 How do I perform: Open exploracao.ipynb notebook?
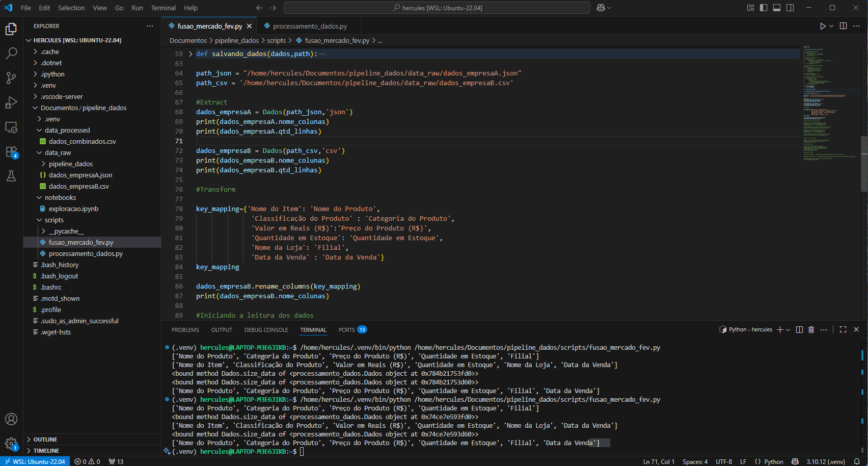92,209
